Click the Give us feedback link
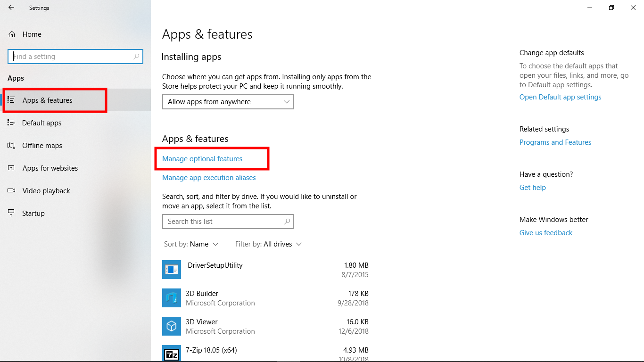Image resolution: width=644 pixels, height=362 pixels. 546,233
